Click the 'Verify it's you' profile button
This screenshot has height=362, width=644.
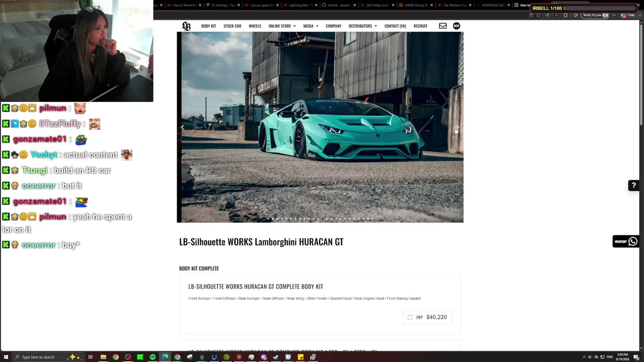(x=596, y=15)
